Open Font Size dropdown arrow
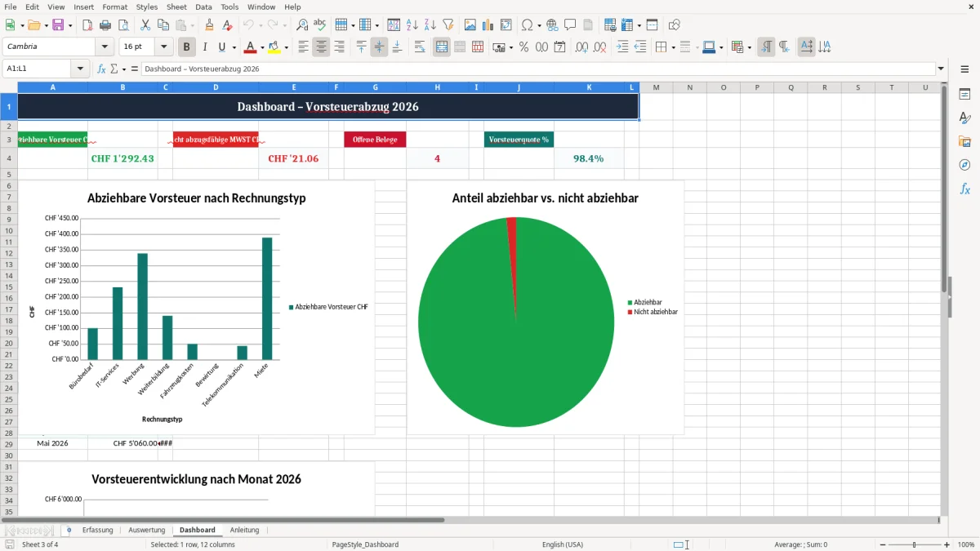980x551 pixels. 164,47
